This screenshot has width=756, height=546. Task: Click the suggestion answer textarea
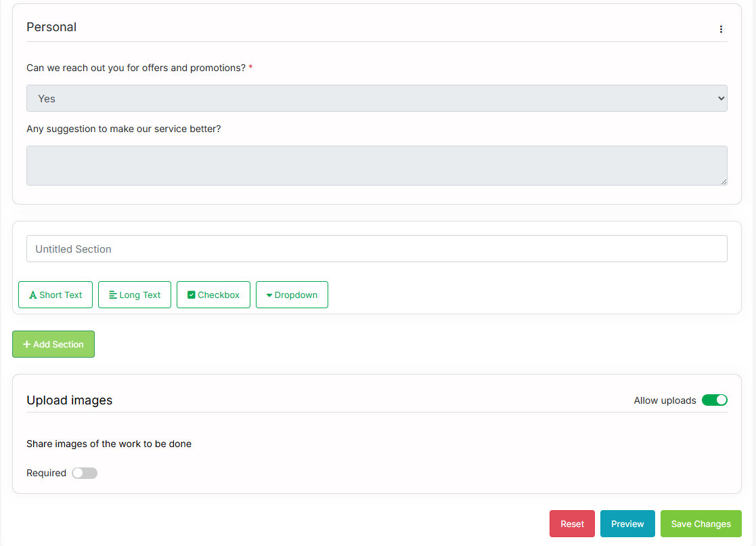tap(377, 165)
